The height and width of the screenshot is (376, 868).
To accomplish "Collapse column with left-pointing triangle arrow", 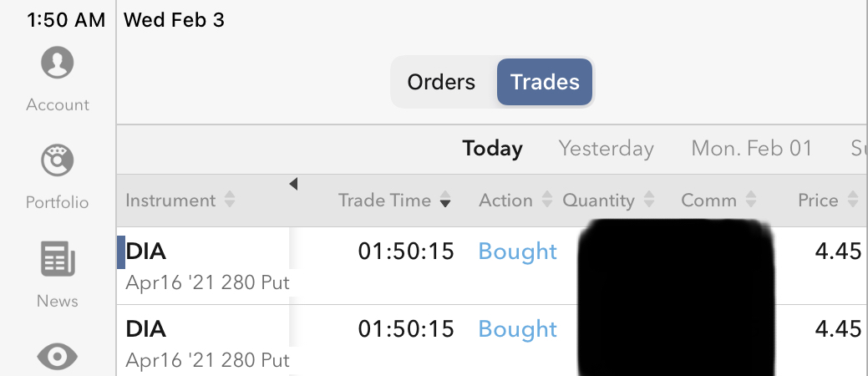I will 293,184.
